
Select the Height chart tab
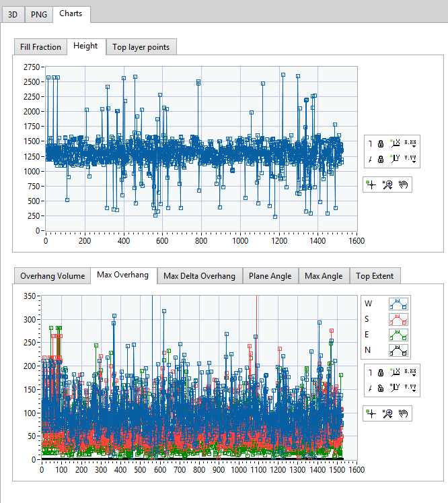tap(85, 46)
